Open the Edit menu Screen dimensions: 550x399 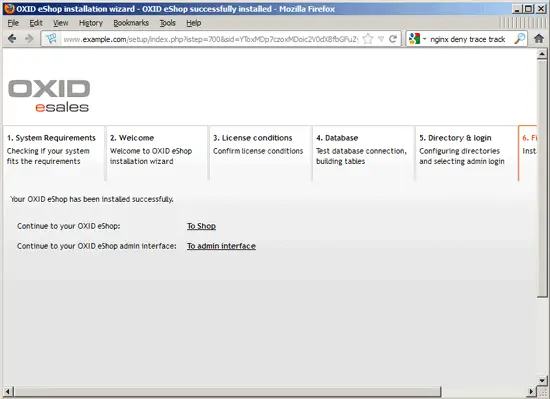tap(36, 23)
